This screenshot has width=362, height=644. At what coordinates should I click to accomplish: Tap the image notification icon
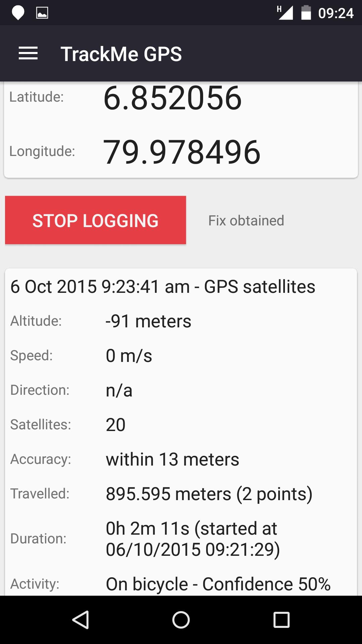click(x=42, y=13)
